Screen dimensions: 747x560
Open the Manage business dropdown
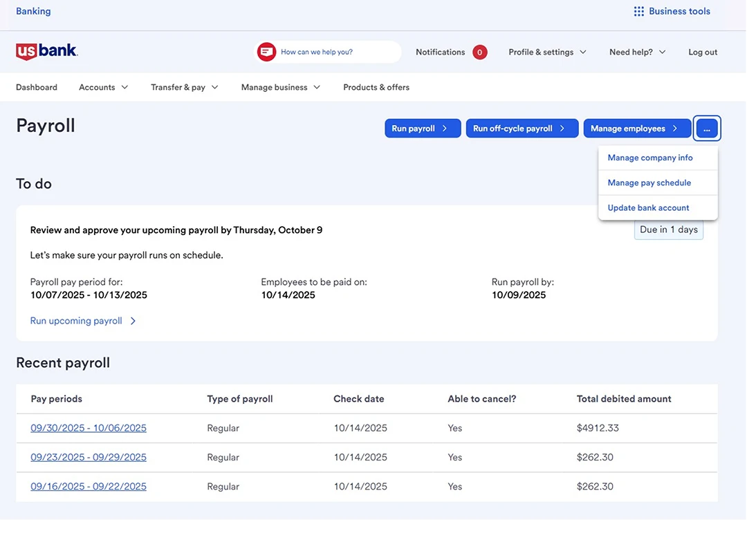pyautogui.click(x=280, y=87)
